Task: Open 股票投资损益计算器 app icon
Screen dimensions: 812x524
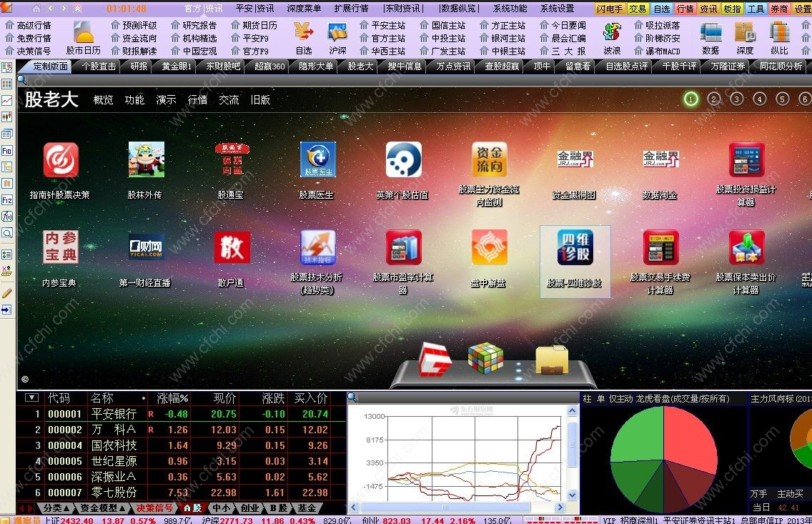Action: tap(746, 159)
